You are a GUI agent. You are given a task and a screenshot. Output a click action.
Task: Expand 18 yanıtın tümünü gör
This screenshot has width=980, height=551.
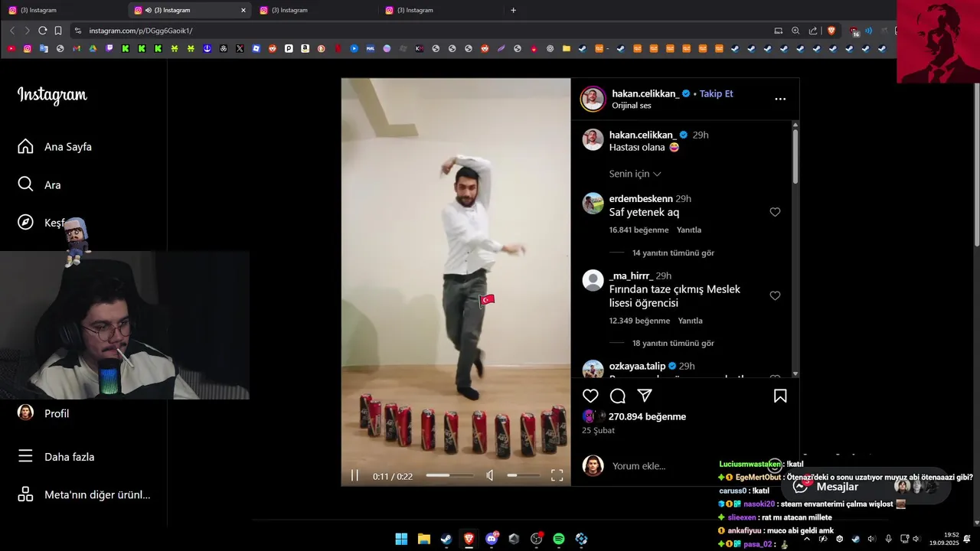tap(673, 343)
